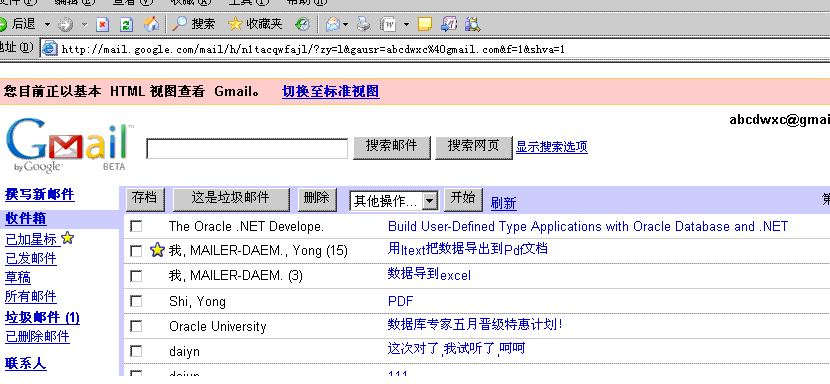The height and width of the screenshot is (384, 830).
Task: Click the sender name 'Oracle University'
Action: (218, 326)
